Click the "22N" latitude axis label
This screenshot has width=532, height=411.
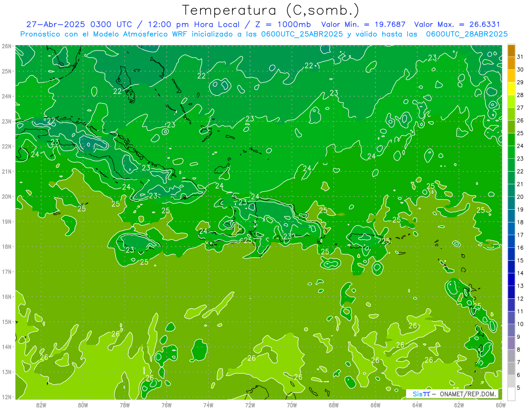[x=6, y=146]
